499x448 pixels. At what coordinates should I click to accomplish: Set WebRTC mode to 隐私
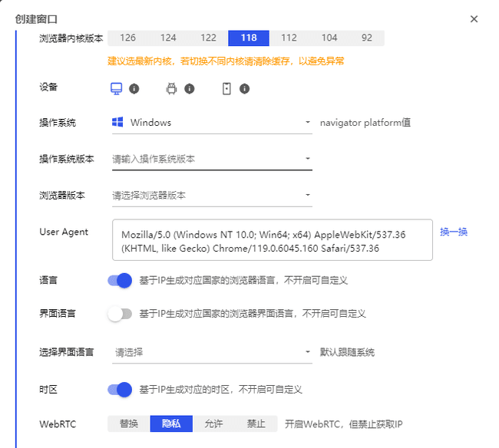coord(171,423)
